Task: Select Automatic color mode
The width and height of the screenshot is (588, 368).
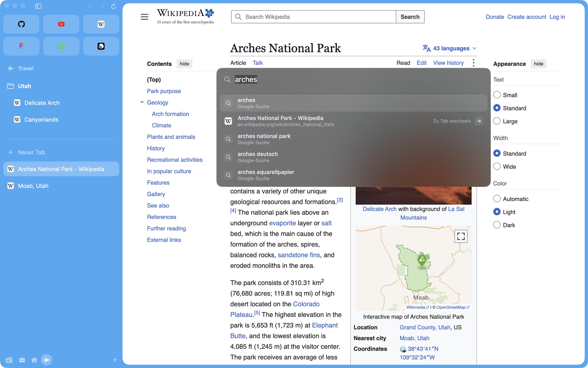Action: (x=497, y=199)
